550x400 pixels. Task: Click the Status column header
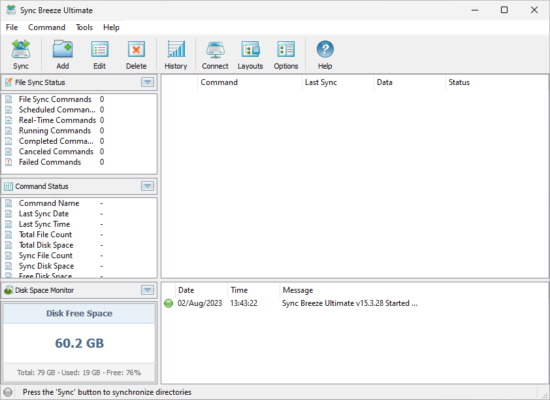click(x=496, y=82)
